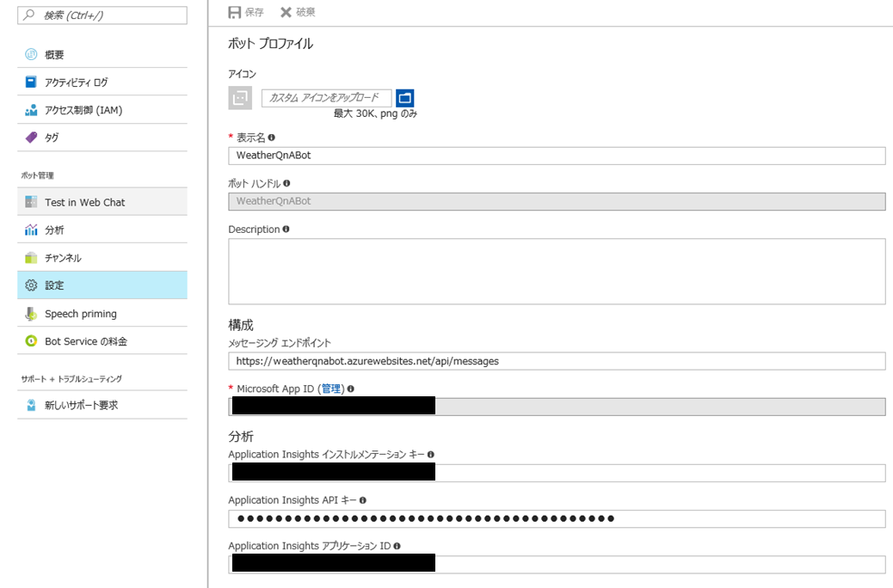
Task: Click info icon next to display name label
Action: tap(272, 138)
